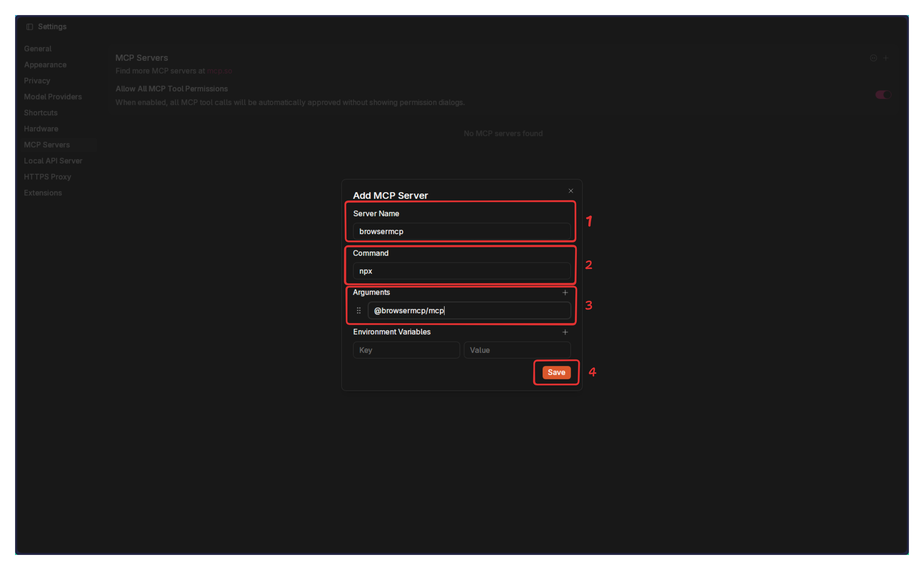The height and width of the screenshot is (570, 924).
Task: Add an environment variable with the plus icon
Action: pos(565,332)
